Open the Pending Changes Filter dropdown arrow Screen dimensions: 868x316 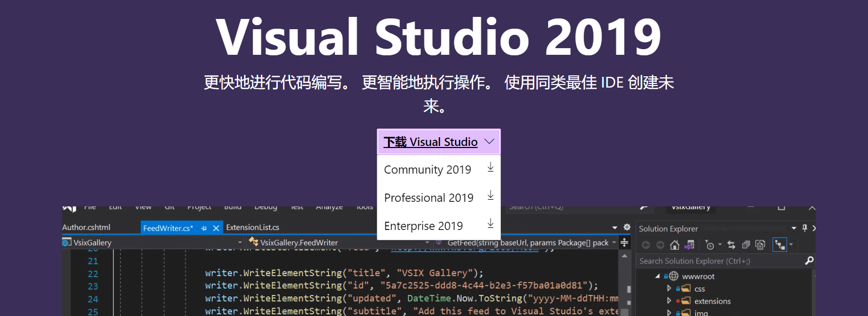[720, 245]
